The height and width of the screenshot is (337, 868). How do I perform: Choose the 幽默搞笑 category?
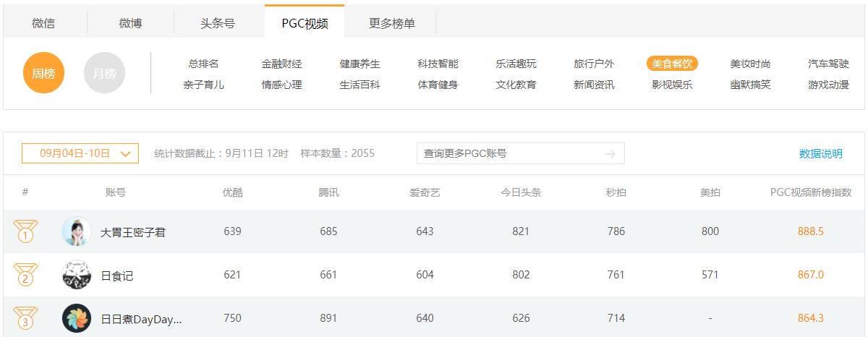tap(750, 85)
